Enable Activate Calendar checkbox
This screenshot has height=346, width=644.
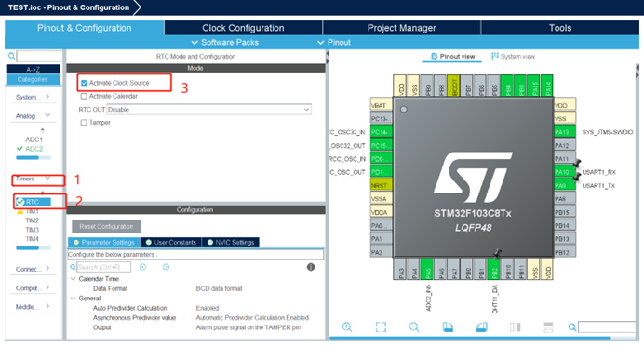pyautogui.click(x=84, y=96)
